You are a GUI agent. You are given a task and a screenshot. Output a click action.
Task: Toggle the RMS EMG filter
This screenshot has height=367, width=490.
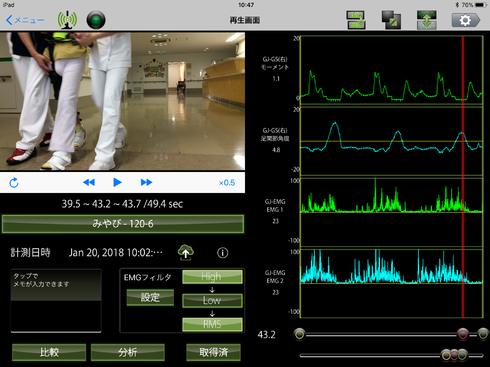(212, 324)
